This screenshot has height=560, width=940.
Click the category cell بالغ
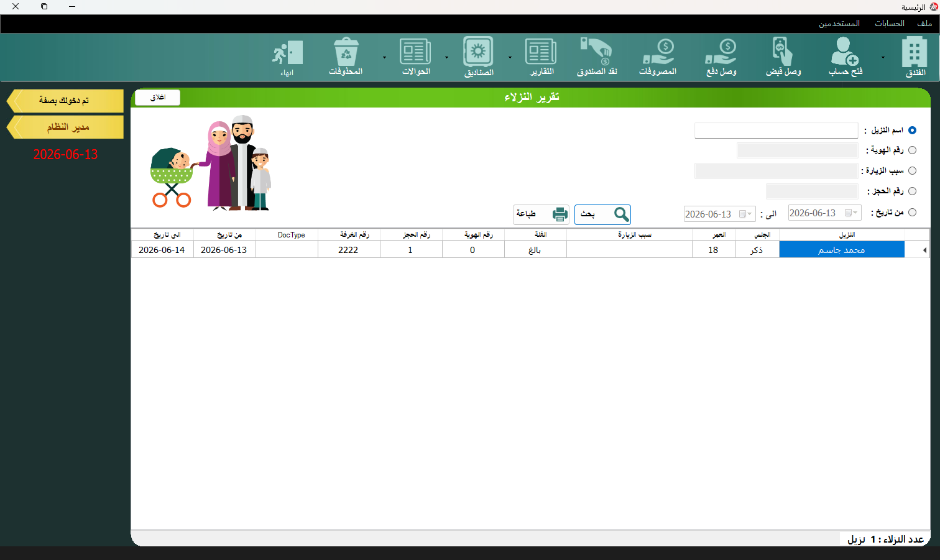[x=535, y=250]
